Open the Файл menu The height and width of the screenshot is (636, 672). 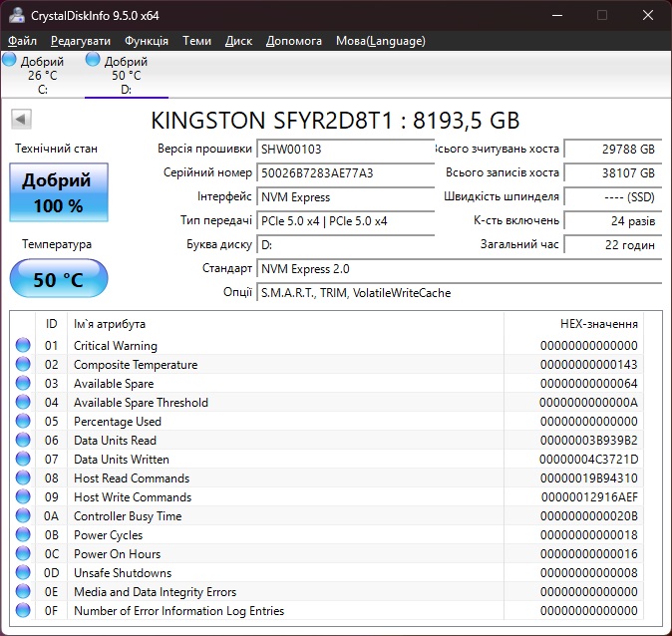[x=22, y=41]
